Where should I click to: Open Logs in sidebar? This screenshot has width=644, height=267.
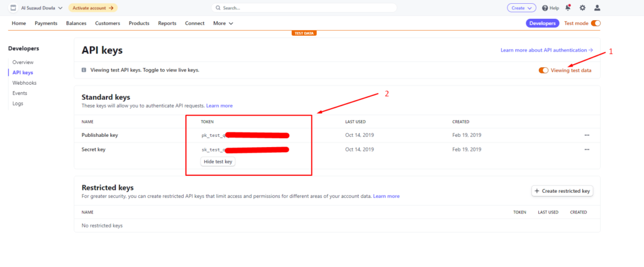point(18,104)
